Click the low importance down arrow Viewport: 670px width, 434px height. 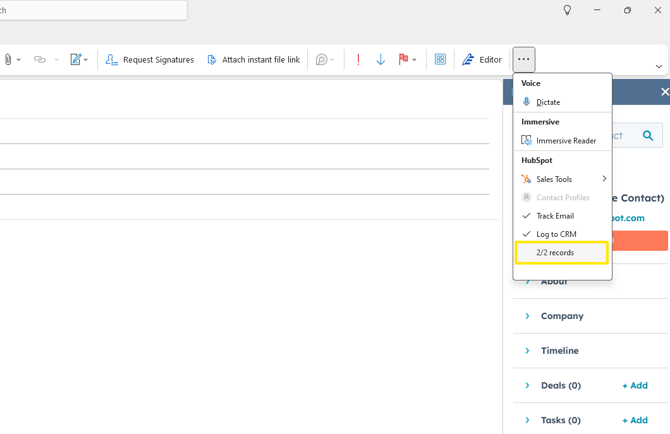click(381, 60)
